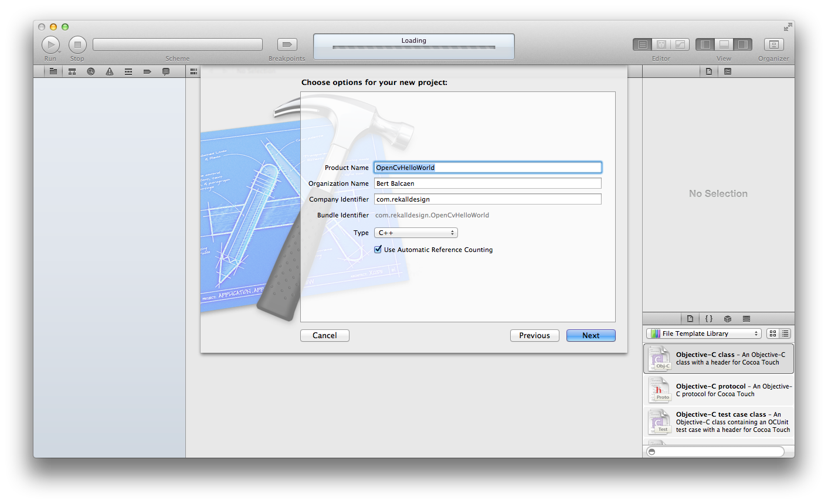Show the Breakpoint navigator
The width and height of the screenshot is (828, 504).
(x=147, y=71)
